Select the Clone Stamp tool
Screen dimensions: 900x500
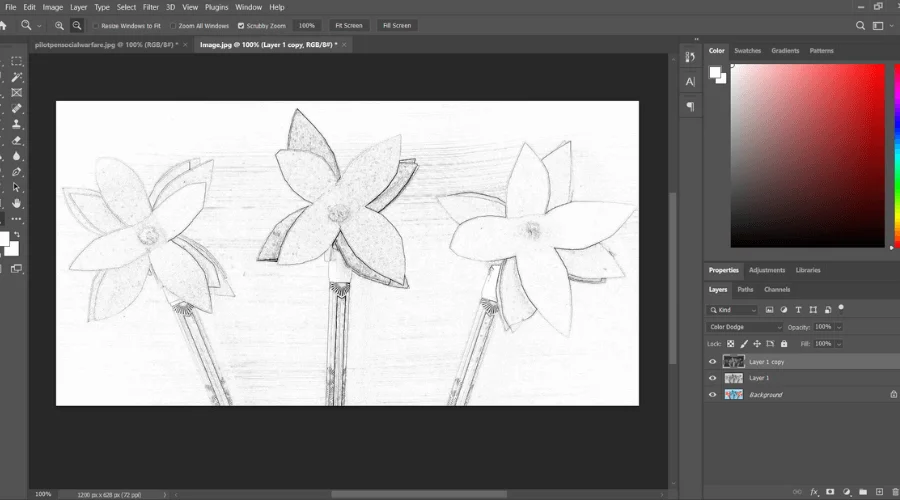tap(17, 124)
